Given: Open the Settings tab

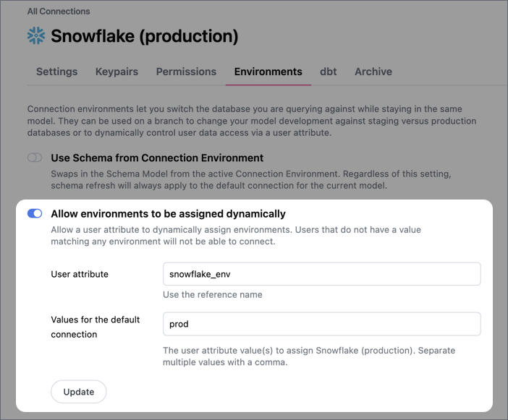Looking at the screenshot, I should click(x=56, y=72).
